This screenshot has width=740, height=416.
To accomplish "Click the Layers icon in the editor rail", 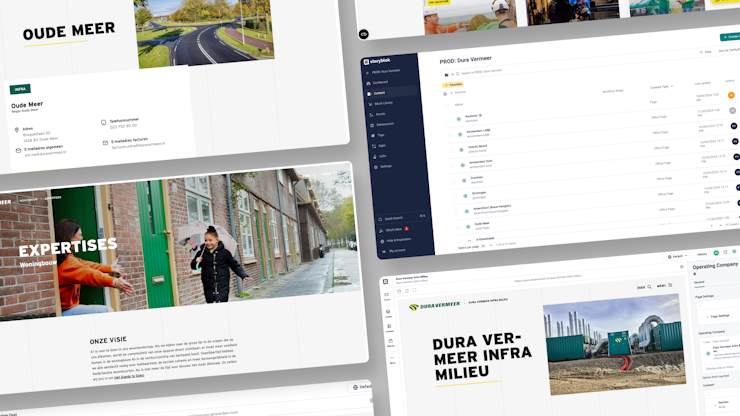I will coord(388,314).
